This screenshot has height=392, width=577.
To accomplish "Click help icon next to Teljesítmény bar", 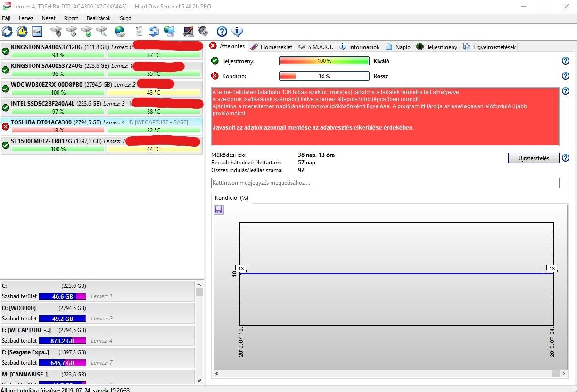I will (566, 61).
